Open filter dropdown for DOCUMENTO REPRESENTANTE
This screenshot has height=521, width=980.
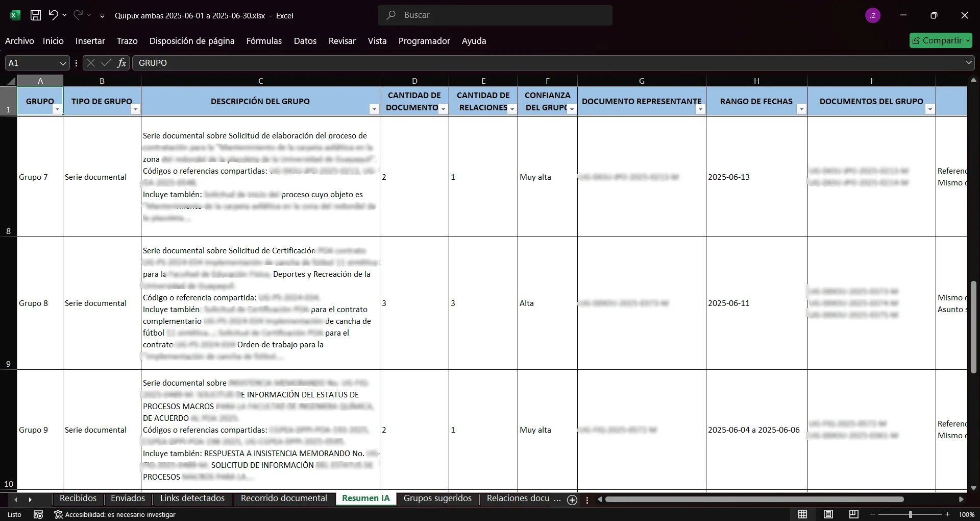(700, 109)
